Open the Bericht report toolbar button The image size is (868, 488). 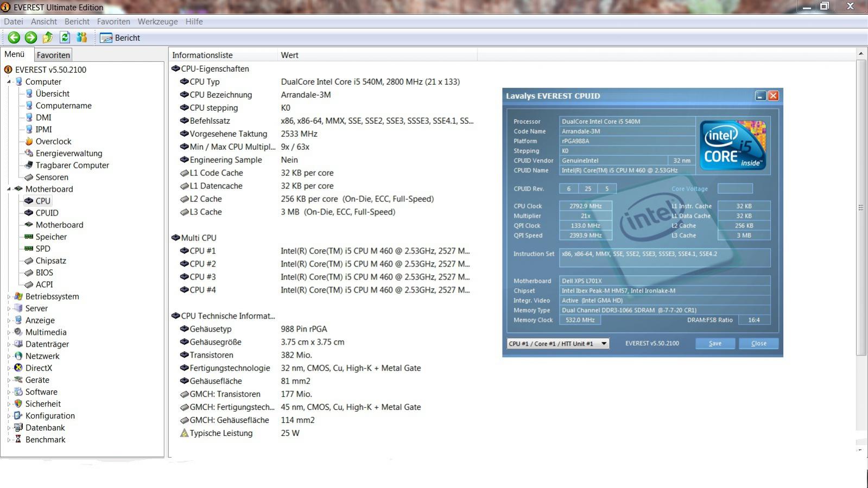click(x=120, y=38)
